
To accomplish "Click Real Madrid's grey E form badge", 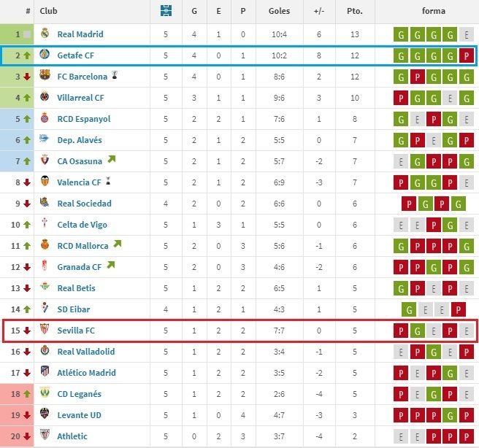I will point(467,34).
